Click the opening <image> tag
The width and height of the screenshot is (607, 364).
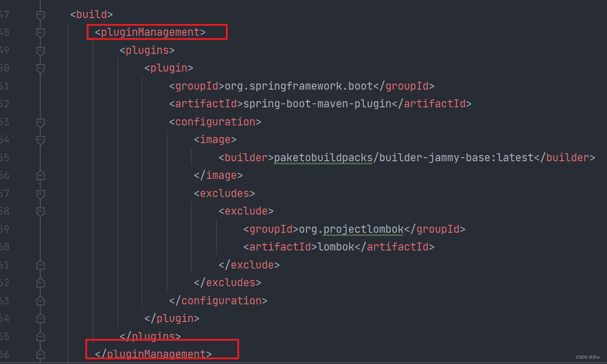coord(215,140)
